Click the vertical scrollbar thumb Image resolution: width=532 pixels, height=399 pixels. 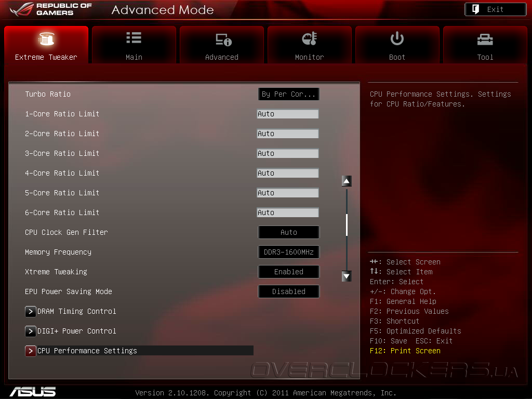347,224
